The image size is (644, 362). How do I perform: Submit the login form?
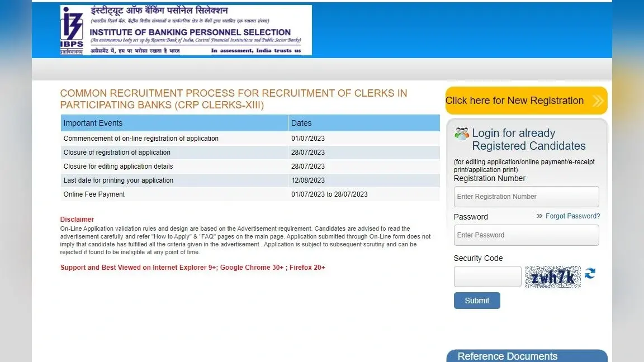477,301
